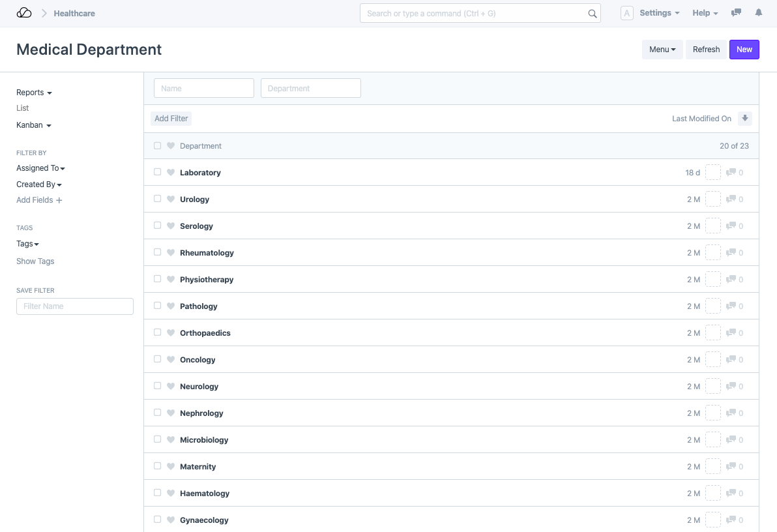Toggle sort direction arrow button
The width and height of the screenshot is (777, 532).
745,119
